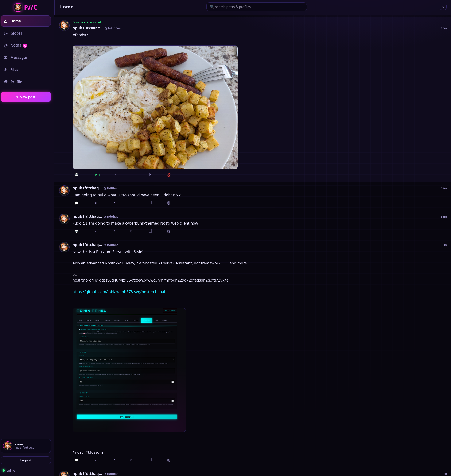Reply to the #foodstr post
Screen dimensions: 451x476
click(x=77, y=175)
